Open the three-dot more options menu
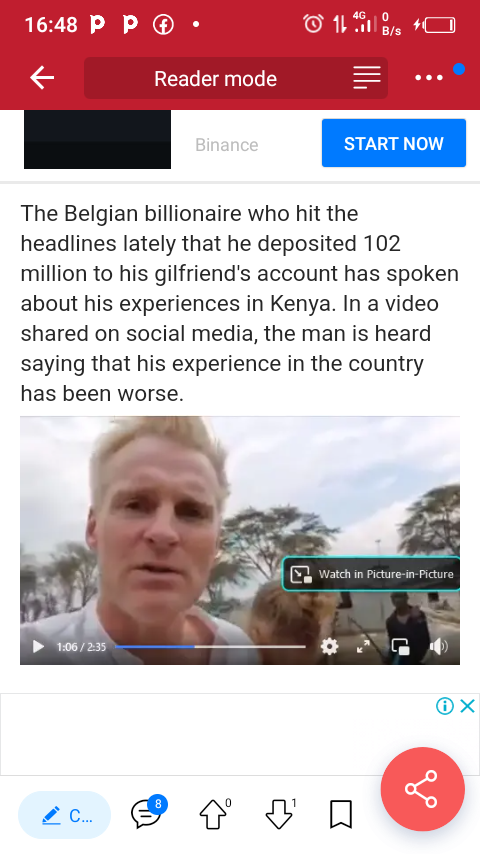This screenshot has height=854, width=480. (429, 78)
